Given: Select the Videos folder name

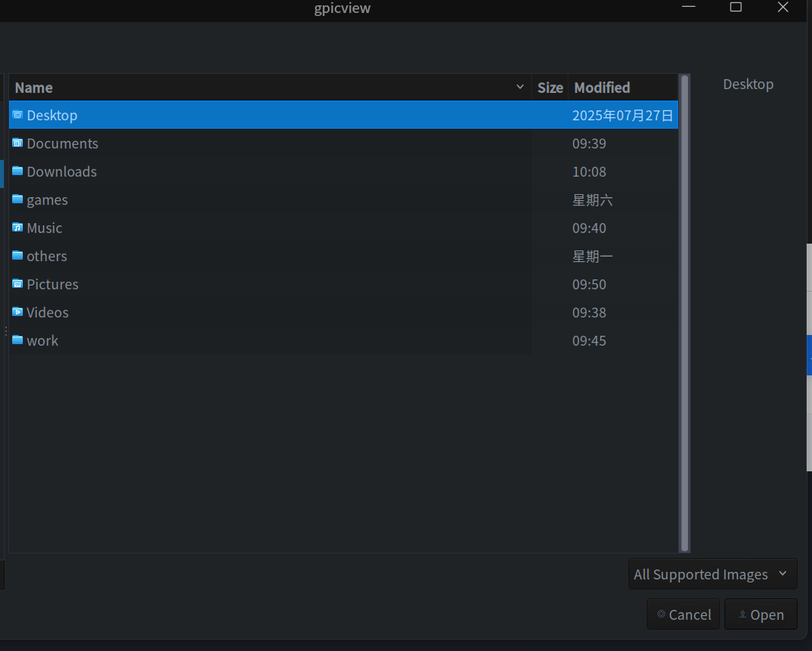Looking at the screenshot, I should tap(48, 312).
